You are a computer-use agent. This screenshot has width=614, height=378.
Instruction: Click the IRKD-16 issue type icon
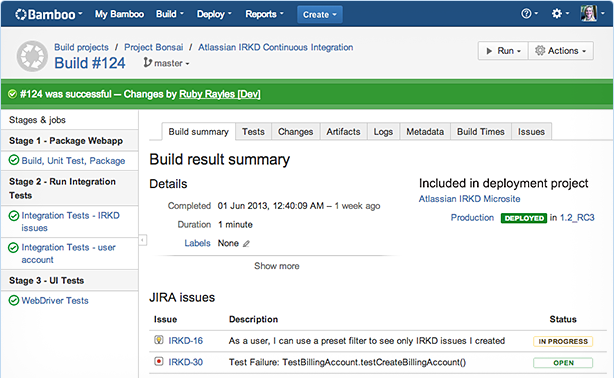tap(159, 340)
